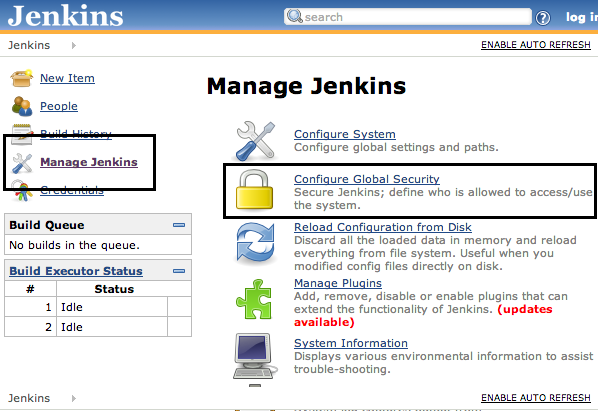Open the Build History link
The height and width of the screenshot is (411, 598).
[x=76, y=134]
